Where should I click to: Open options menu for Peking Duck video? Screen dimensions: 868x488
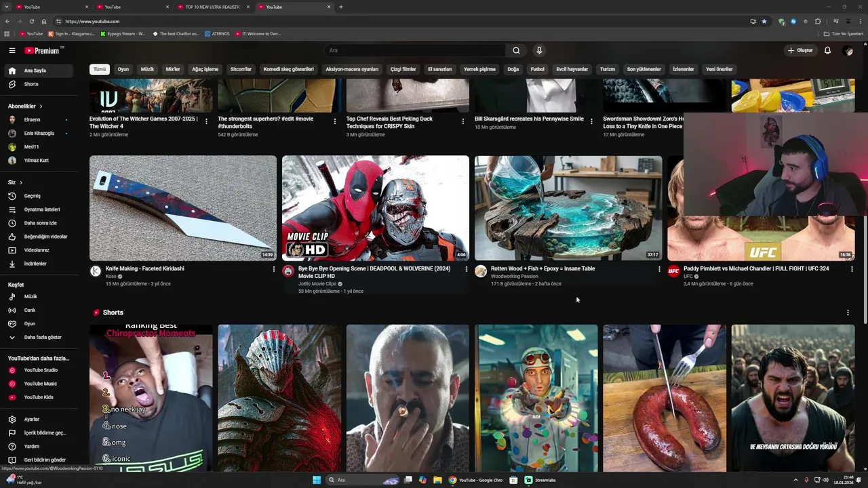point(463,121)
